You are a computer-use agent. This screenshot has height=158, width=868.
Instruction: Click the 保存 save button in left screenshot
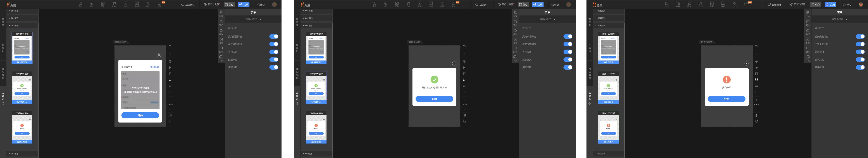[229, 4]
